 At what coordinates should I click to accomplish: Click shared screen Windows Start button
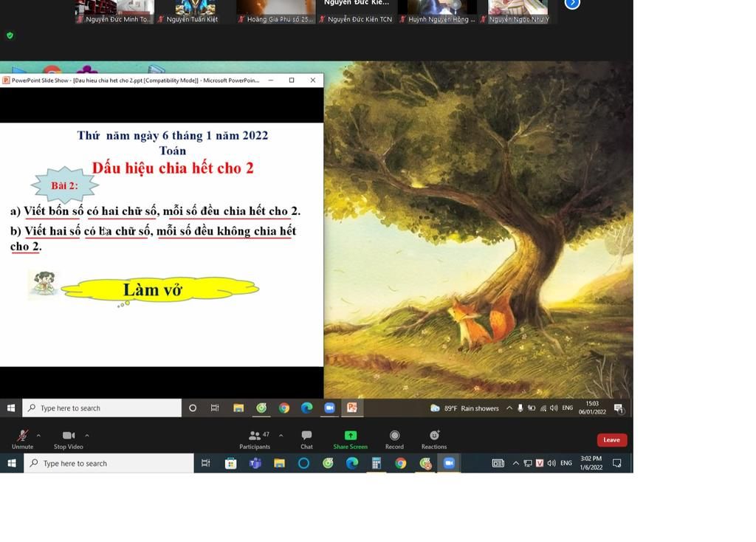coord(11,408)
